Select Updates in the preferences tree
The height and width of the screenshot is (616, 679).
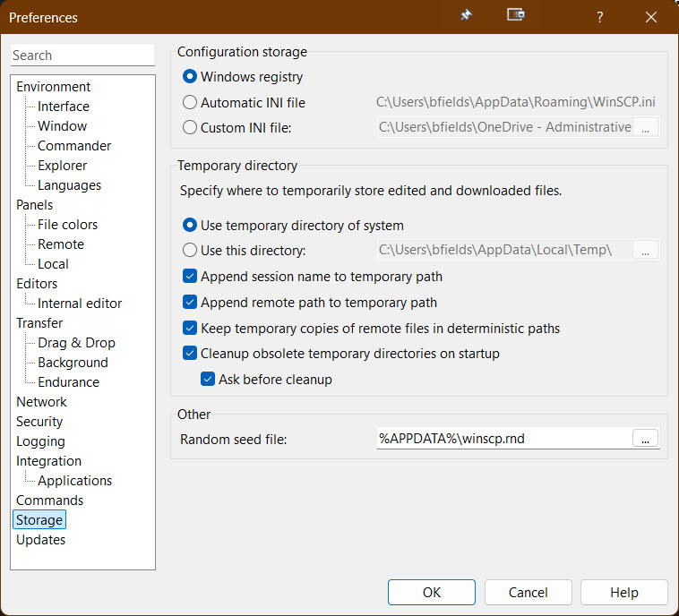(x=40, y=540)
